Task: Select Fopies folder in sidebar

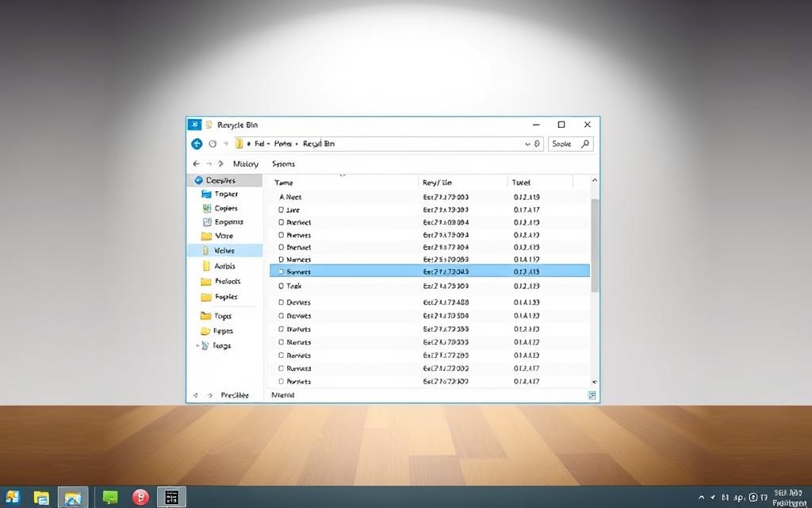Action: click(219, 297)
